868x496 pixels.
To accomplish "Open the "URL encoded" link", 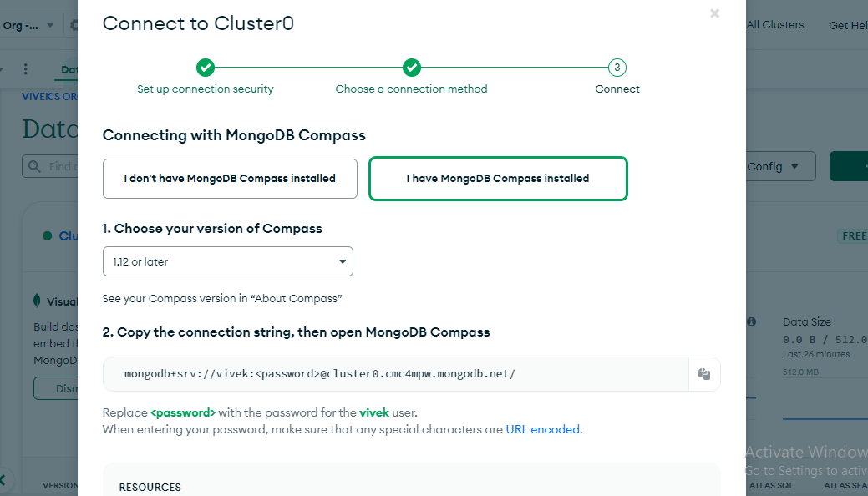I will tap(543, 429).
